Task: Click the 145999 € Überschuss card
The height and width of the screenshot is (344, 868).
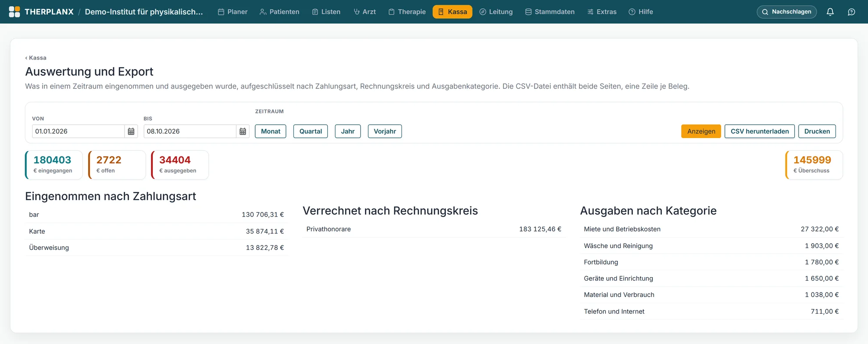Action: [x=814, y=165]
